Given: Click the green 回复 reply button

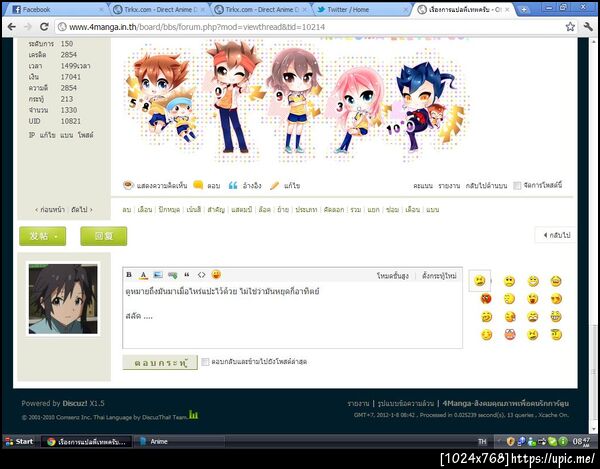Looking at the screenshot, I should click(x=104, y=236).
